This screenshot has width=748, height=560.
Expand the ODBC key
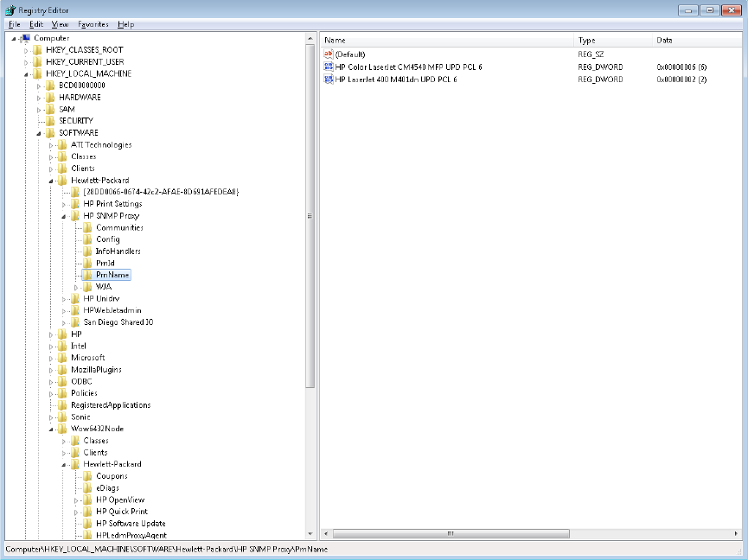[51, 382]
